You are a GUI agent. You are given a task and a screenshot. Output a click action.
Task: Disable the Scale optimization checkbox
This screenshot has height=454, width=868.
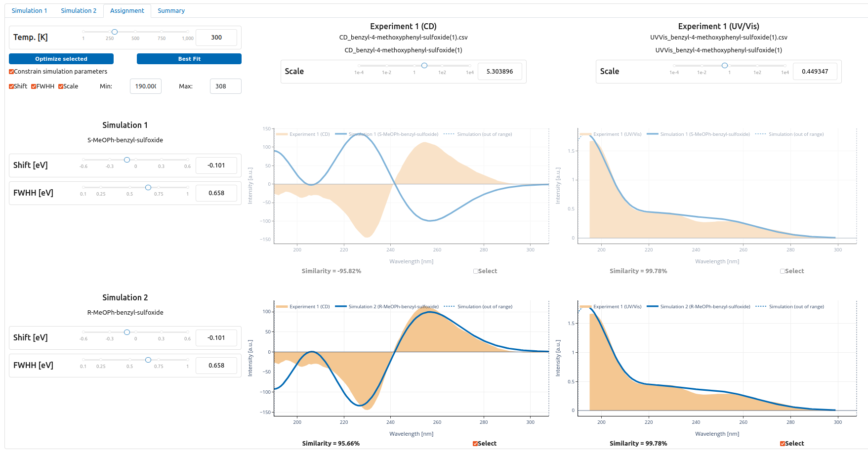coord(61,86)
